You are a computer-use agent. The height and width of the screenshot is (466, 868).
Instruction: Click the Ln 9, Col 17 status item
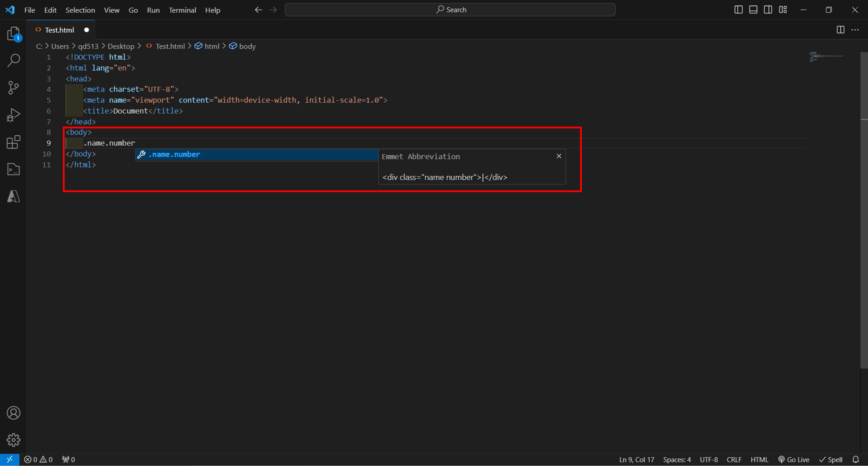click(636, 459)
